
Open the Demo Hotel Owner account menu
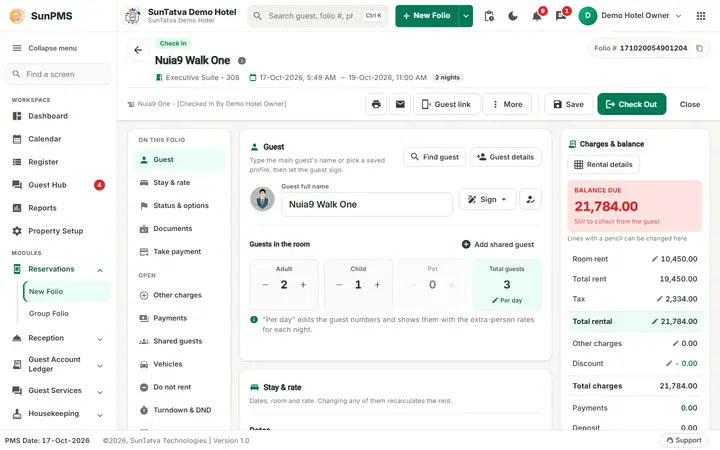[630, 16]
